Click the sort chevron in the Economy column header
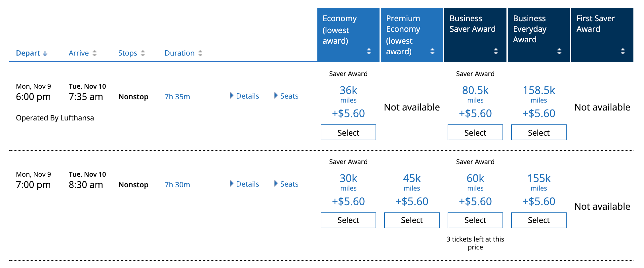This screenshot has height=268, width=644. (369, 51)
